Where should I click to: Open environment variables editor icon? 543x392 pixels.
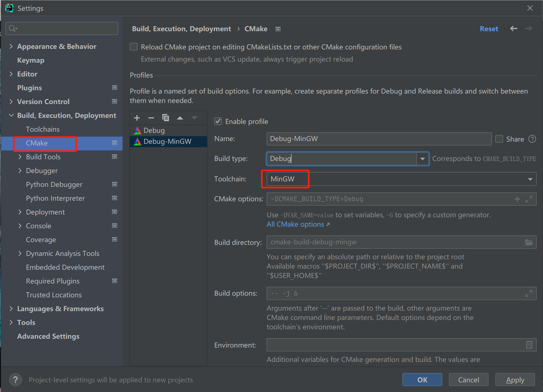pyautogui.click(x=529, y=345)
